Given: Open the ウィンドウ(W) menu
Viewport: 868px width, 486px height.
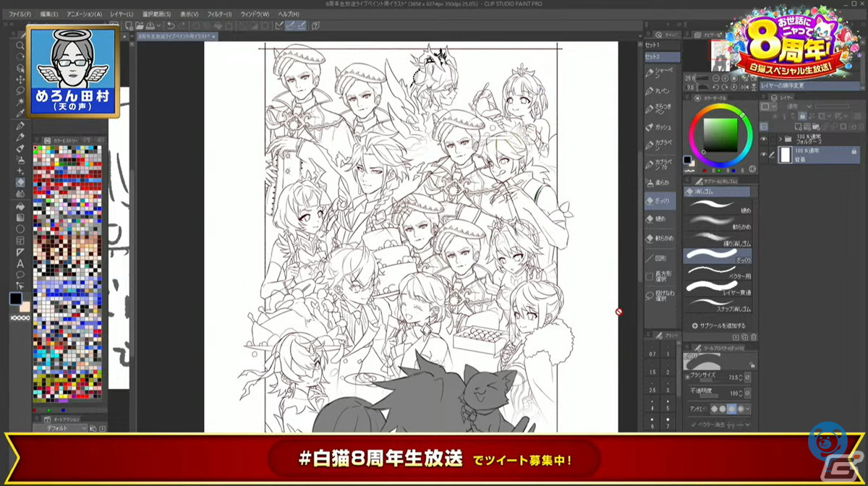Looking at the screenshot, I should (x=255, y=14).
